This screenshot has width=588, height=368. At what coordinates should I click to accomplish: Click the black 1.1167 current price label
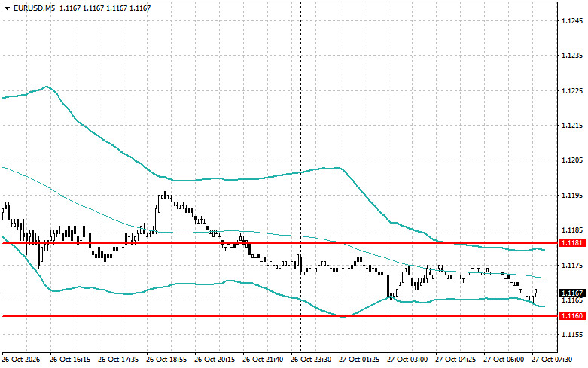click(x=572, y=293)
